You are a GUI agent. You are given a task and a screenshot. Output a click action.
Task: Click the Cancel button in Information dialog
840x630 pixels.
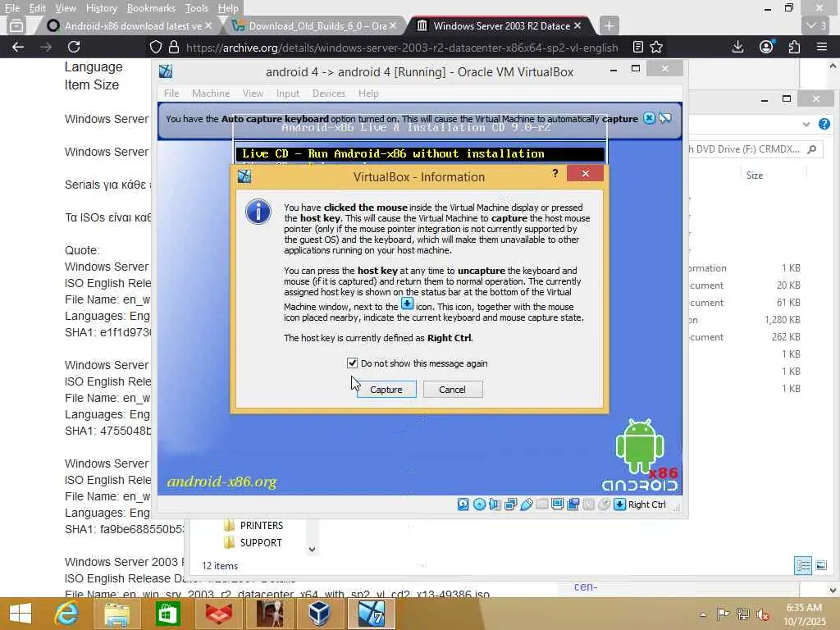click(453, 390)
